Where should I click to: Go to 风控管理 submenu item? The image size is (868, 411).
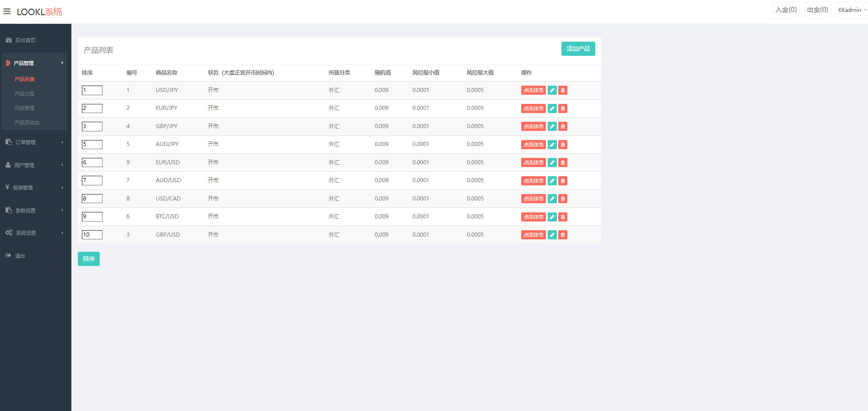pos(25,108)
